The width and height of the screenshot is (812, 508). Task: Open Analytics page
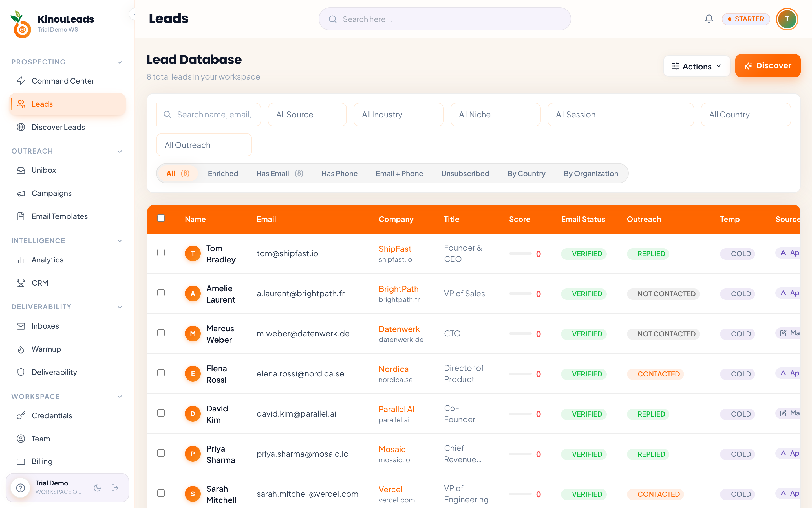click(x=67, y=260)
